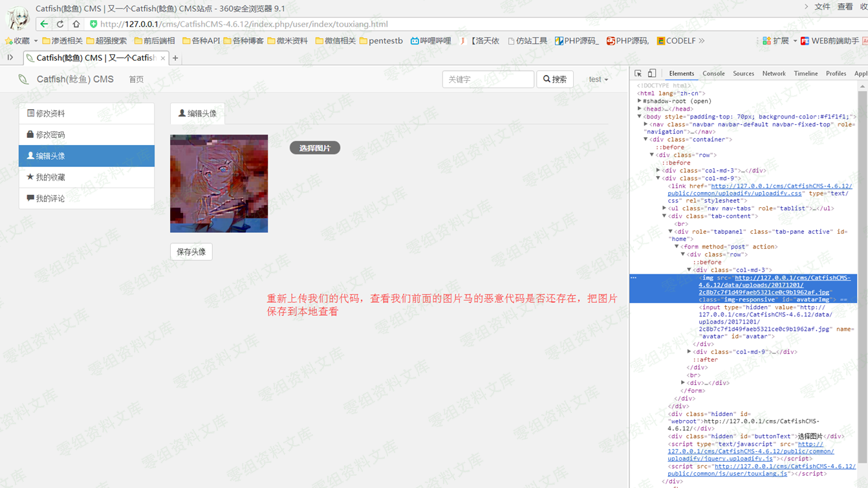The height and width of the screenshot is (488, 868).
Task: Click the browser reload page icon
Action: coord(60,24)
